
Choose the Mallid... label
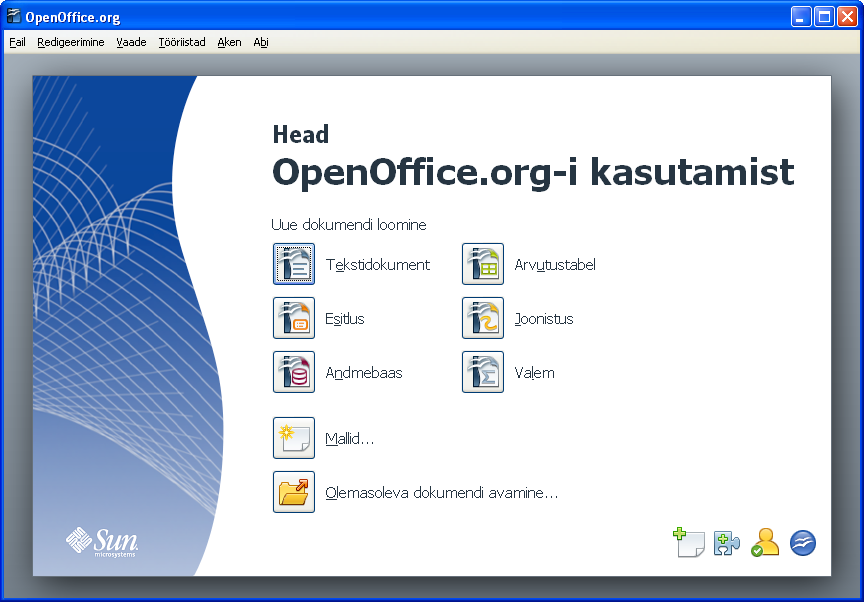point(349,439)
